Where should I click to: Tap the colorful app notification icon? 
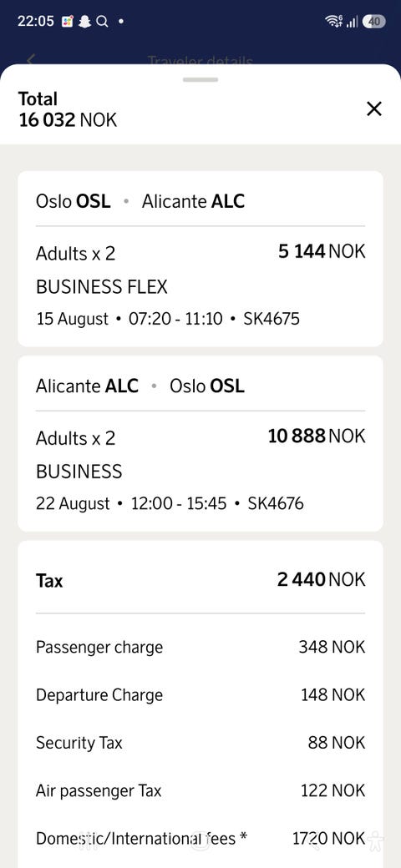[x=68, y=22]
